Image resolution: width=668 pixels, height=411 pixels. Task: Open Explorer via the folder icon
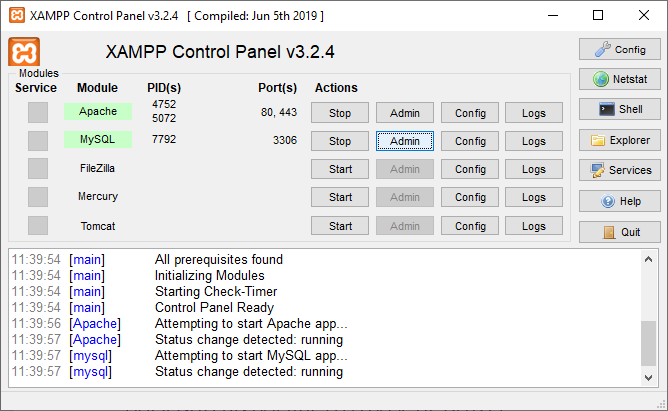(x=599, y=141)
